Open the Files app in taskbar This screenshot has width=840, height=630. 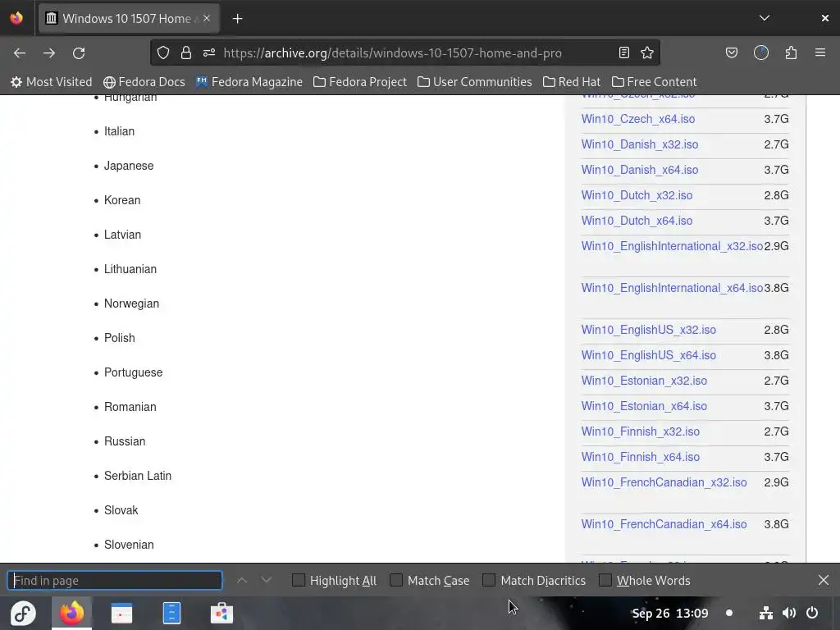tap(171, 614)
